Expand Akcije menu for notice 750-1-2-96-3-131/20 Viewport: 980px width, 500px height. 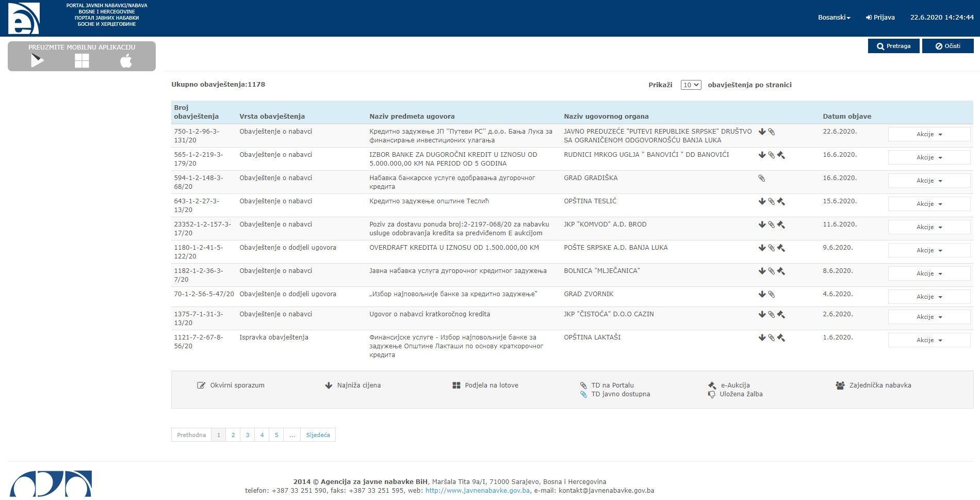[x=929, y=134]
